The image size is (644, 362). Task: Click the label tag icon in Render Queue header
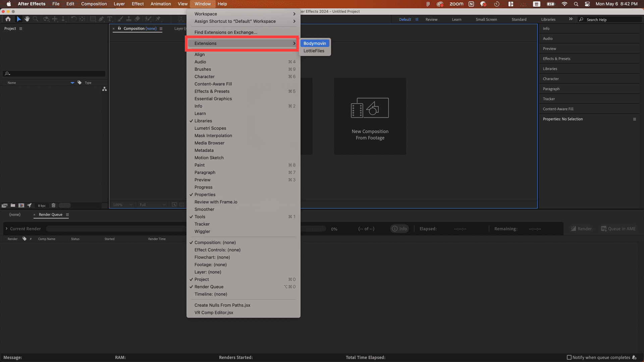pyautogui.click(x=24, y=239)
